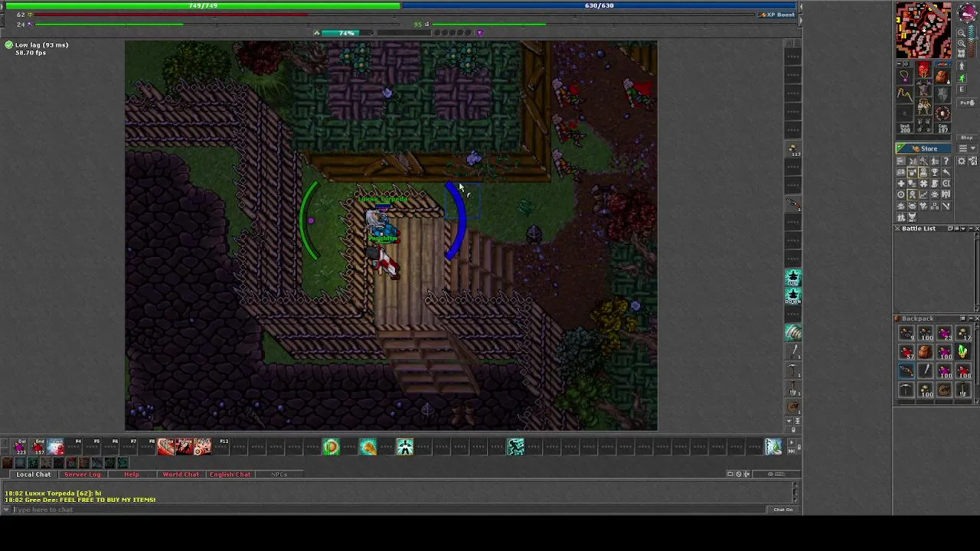Open the backpack equipment slot

click(x=942, y=76)
